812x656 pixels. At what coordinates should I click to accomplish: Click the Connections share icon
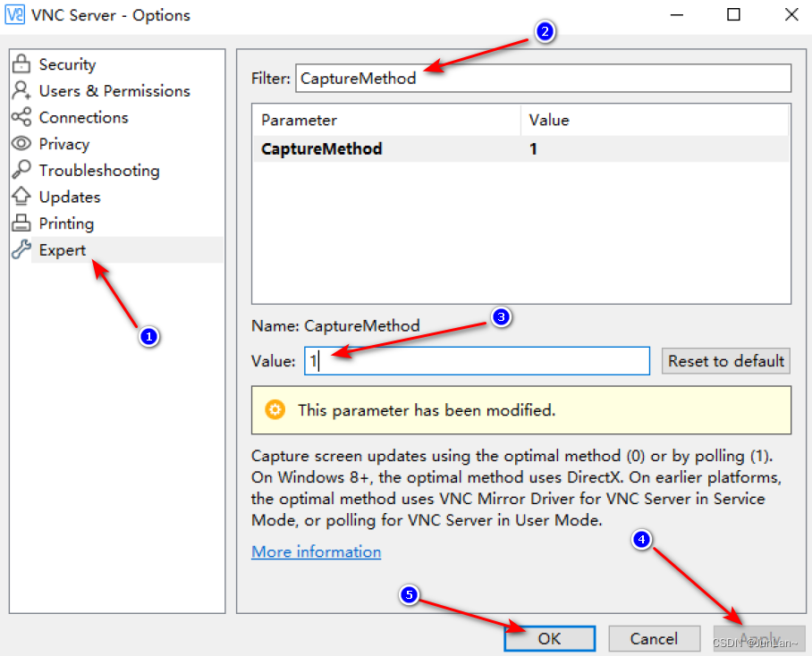pos(21,117)
